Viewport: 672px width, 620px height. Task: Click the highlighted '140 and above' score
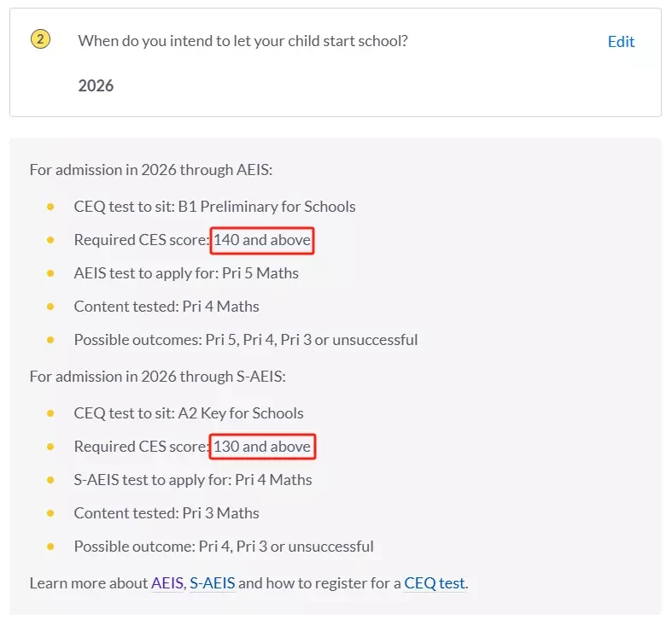pos(262,240)
